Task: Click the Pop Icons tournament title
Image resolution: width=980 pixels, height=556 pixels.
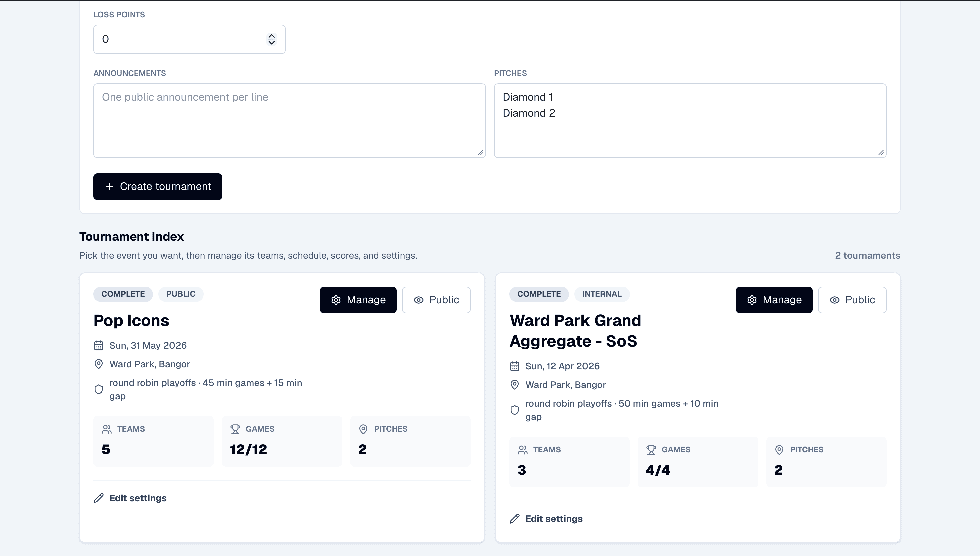Action: (131, 320)
